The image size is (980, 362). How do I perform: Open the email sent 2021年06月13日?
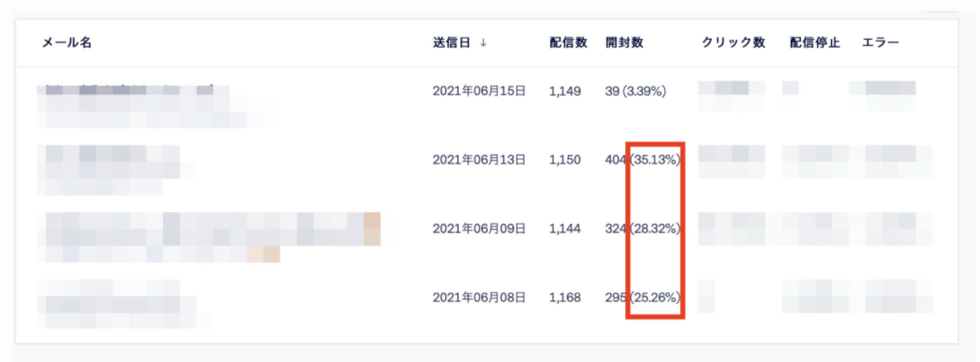[117, 170]
